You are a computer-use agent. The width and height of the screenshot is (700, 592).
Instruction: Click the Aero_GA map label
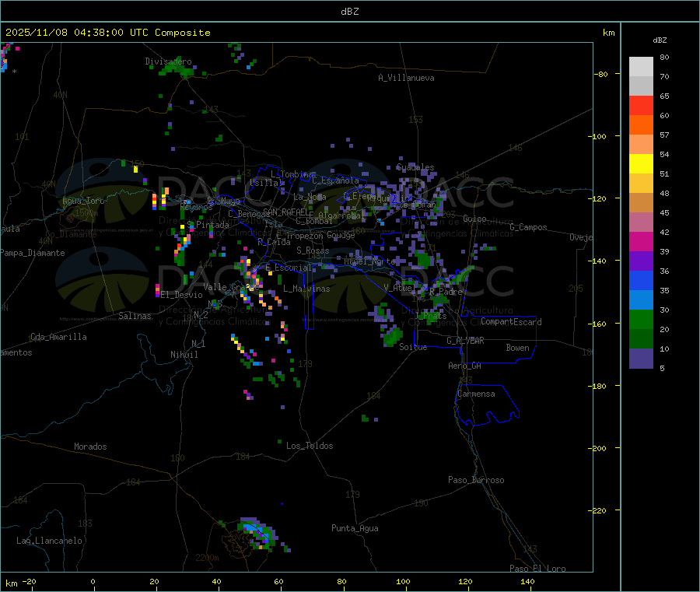(465, 366)
